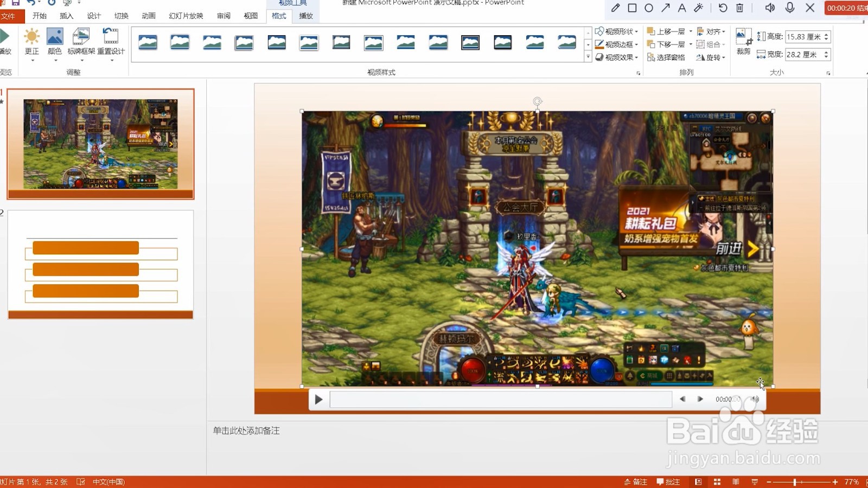Toggle microphone in recorder toolbar
This screenshot has height=488, width=868.
pyautogui.click(x=790, y=8)
